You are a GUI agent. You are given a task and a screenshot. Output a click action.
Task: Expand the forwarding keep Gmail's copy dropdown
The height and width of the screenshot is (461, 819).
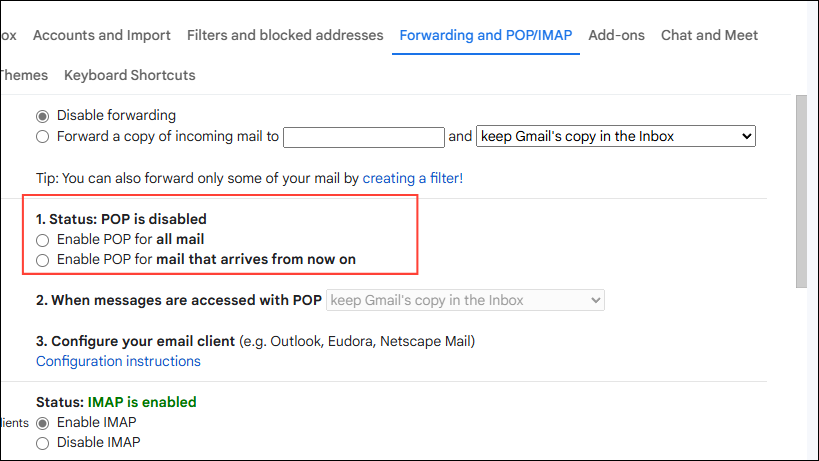[615, 137]
